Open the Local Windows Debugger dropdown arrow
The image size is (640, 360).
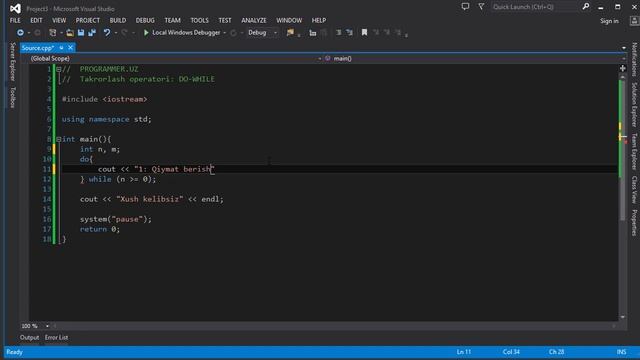(x=224, y=33)
